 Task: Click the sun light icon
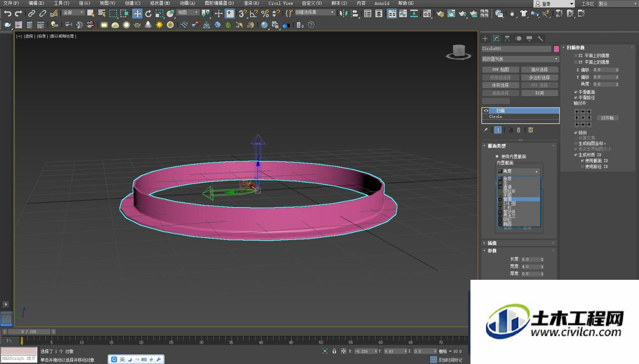tap(159, 25)
